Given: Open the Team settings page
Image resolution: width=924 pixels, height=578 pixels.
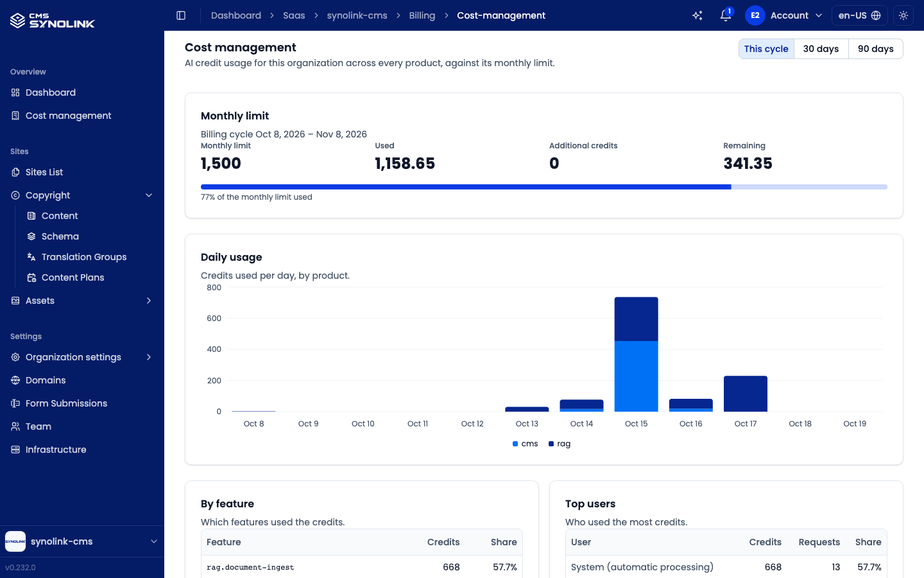Looking at the screenshot, I should 82,426.
